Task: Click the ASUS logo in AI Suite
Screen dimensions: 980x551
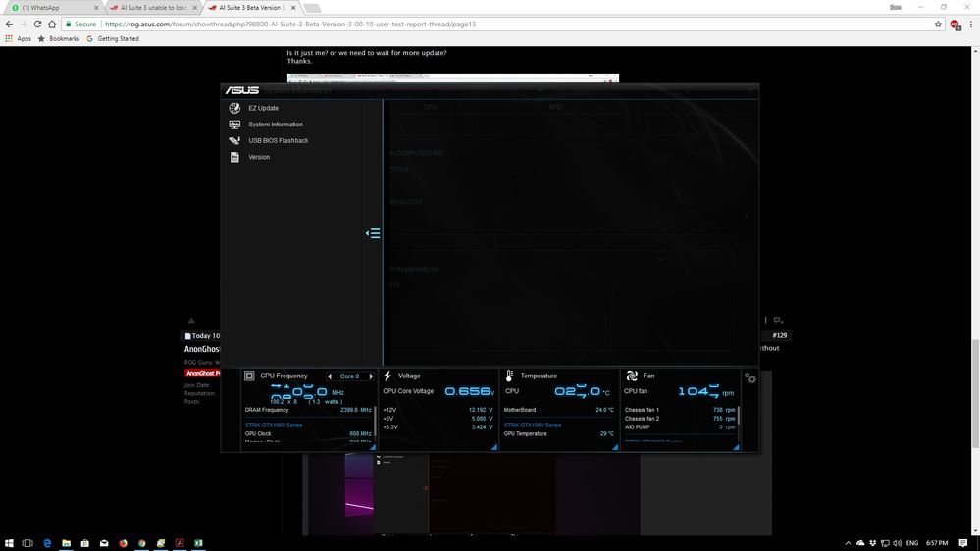Action: click(x=242, y=90)
